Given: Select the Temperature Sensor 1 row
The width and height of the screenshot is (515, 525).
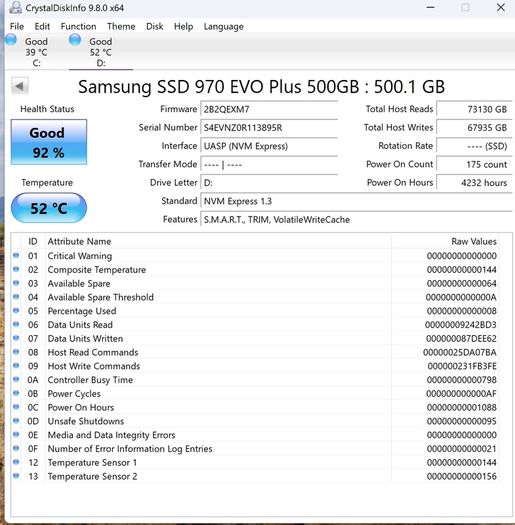Looking at the screenshot, I should tap(255, 462).
